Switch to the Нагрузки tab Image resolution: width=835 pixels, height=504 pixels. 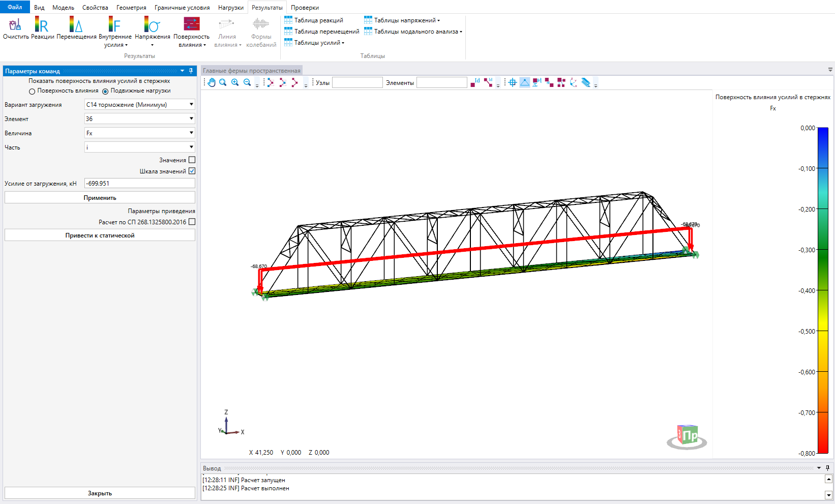pyautogui.click(x=231, y=8)
